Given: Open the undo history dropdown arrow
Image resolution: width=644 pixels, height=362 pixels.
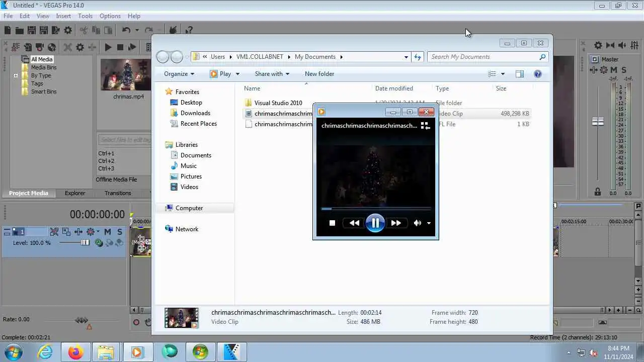Looking at the screenshot, I should click(136, 31).
